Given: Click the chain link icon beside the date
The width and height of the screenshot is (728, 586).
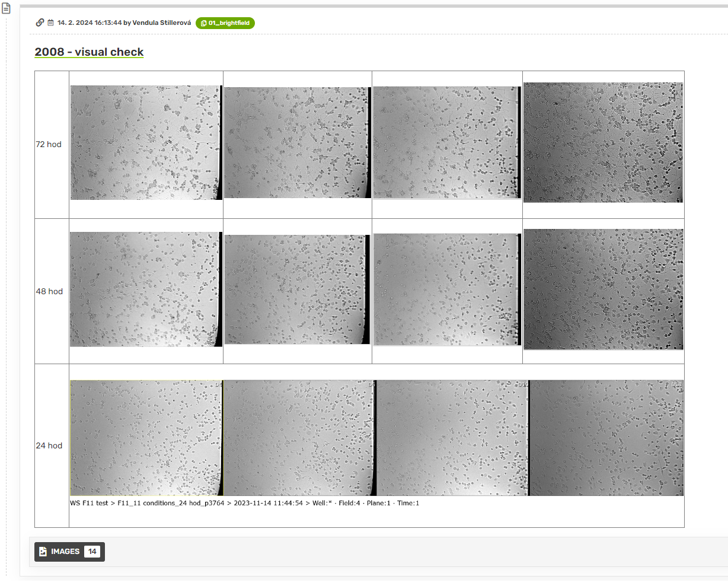Looking at the screenshot, I should (40, 23).
